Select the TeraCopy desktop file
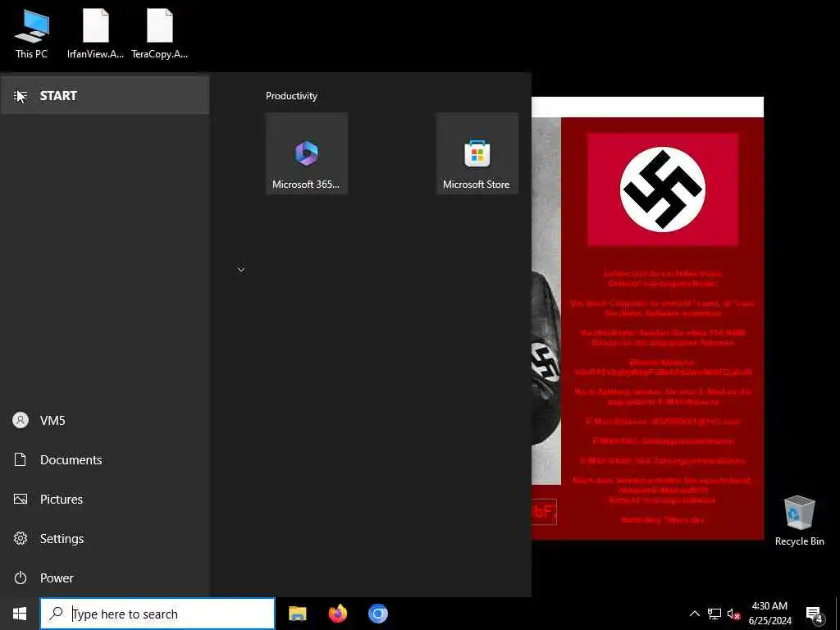 tap(160, 33)
